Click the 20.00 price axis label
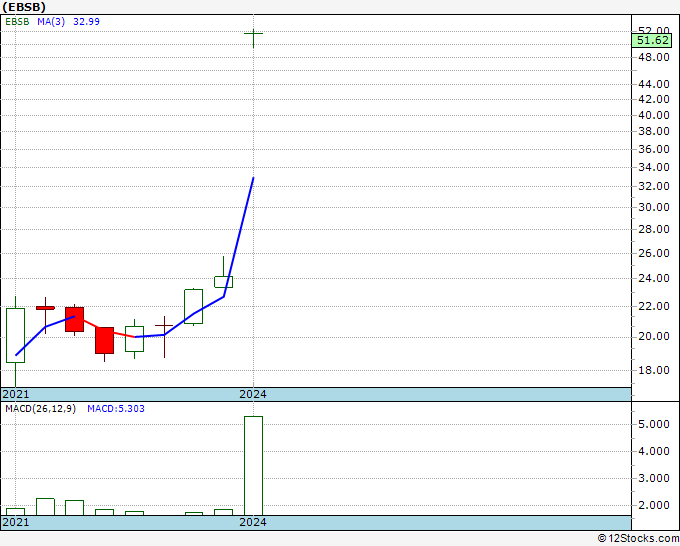The width and height of the screenshot is (680, 546). pyautogui.click(x=654, y=337)
